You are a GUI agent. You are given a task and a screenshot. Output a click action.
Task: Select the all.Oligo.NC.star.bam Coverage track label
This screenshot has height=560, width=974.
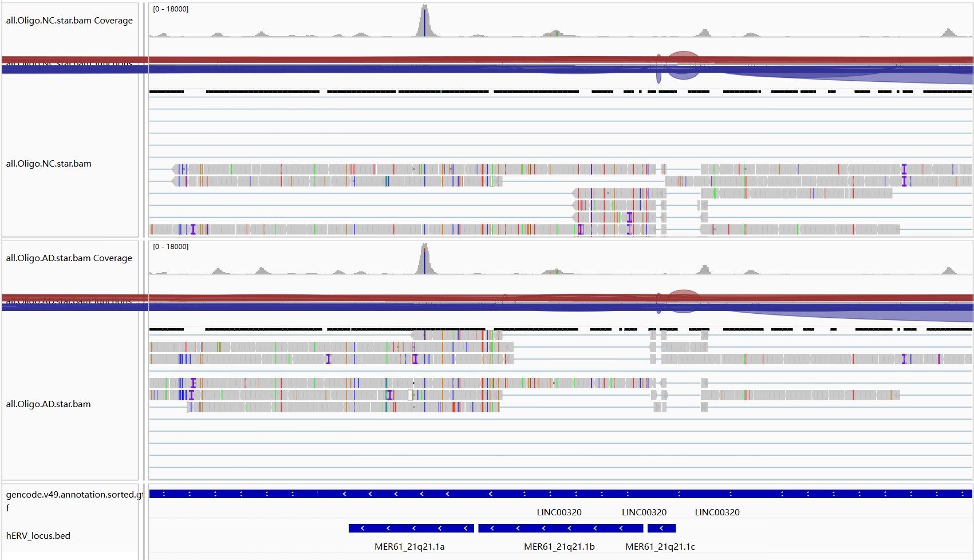click(x=69, y=21)
